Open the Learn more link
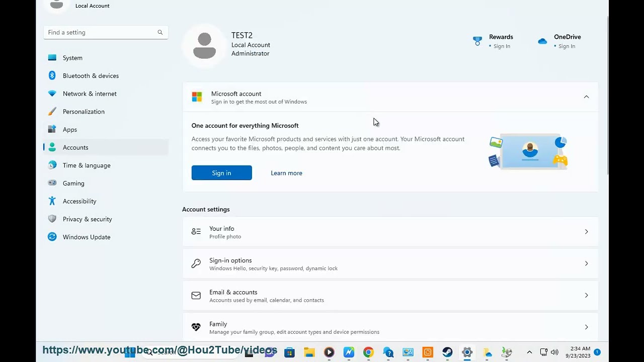The height and width of the screenshot is (362, 644). pos(286,173)
